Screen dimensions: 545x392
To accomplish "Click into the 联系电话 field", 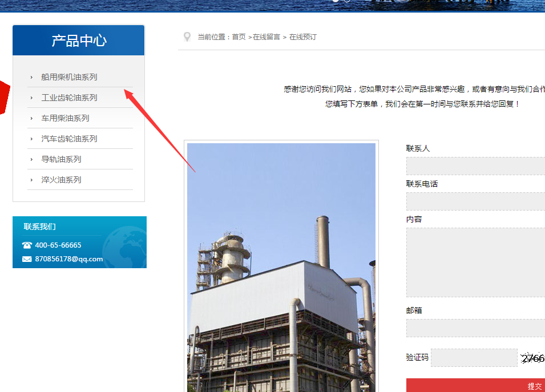I will (x=475, y=201).
